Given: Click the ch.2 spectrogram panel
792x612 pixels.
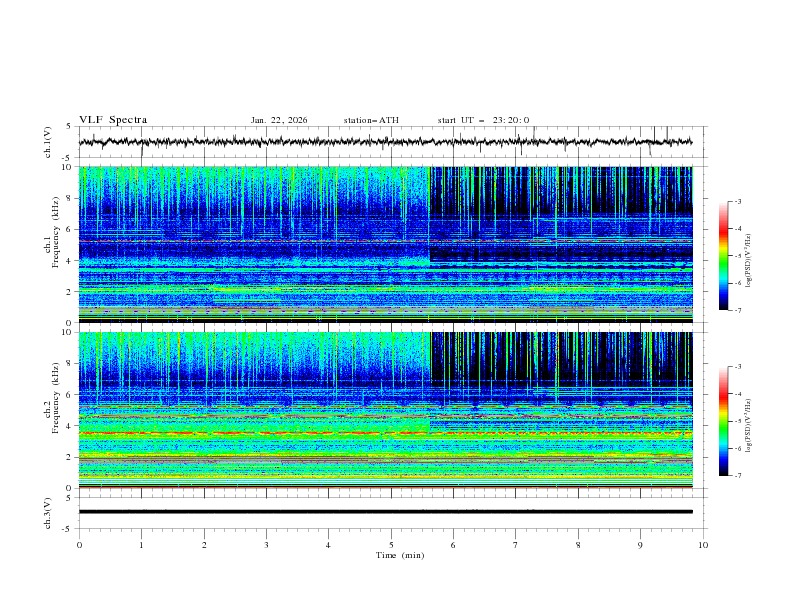Looking at the screenshot, I should coord(385,410).
